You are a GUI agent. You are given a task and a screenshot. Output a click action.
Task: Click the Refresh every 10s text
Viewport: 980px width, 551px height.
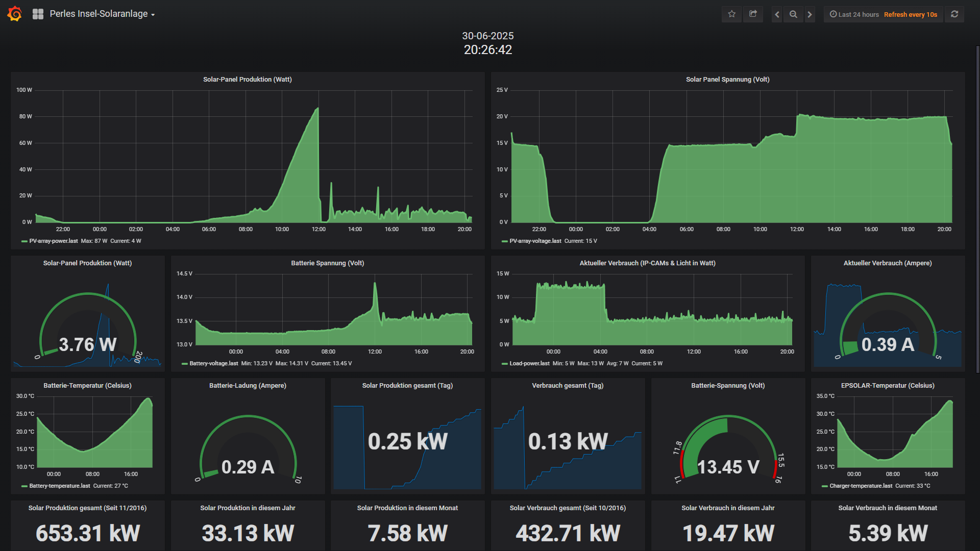(x=910, y=14)
